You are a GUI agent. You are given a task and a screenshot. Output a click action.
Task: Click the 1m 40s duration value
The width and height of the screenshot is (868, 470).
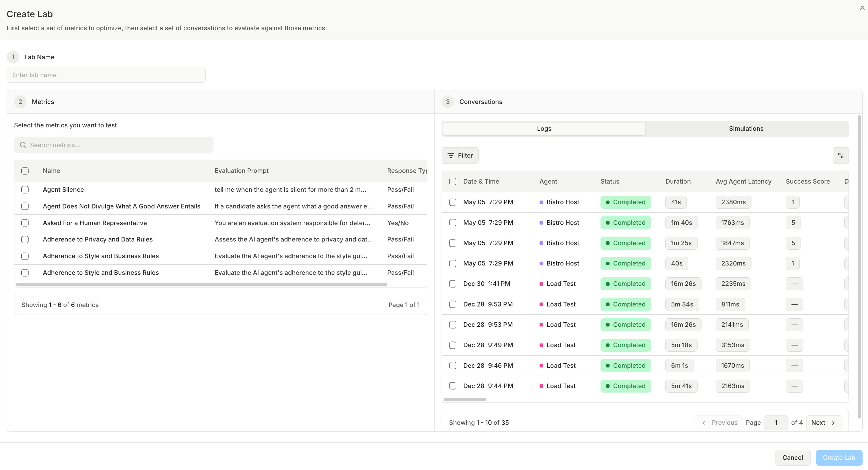(681, 223)
